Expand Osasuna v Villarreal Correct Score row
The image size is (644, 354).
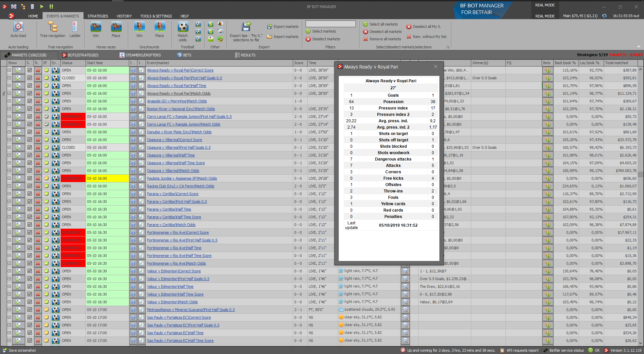pyautogui.click(x=9, y=140)
